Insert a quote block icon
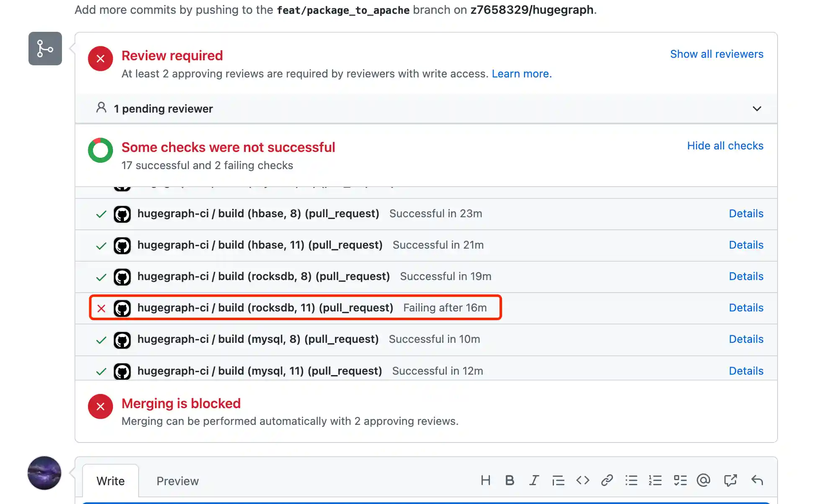This screenshot has width=814, height=504. point(558,481)
